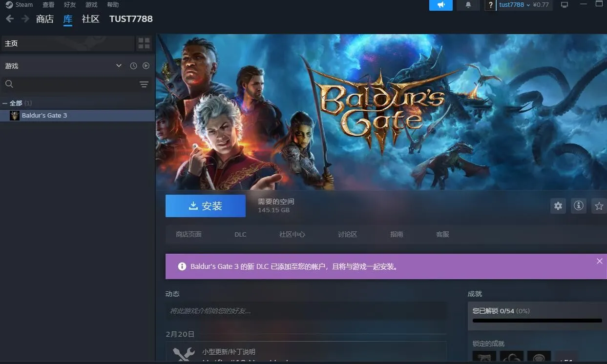Toggle favorite star for Baldur's Gate 3
Screen dimensions: 607x364
point(599,206)
